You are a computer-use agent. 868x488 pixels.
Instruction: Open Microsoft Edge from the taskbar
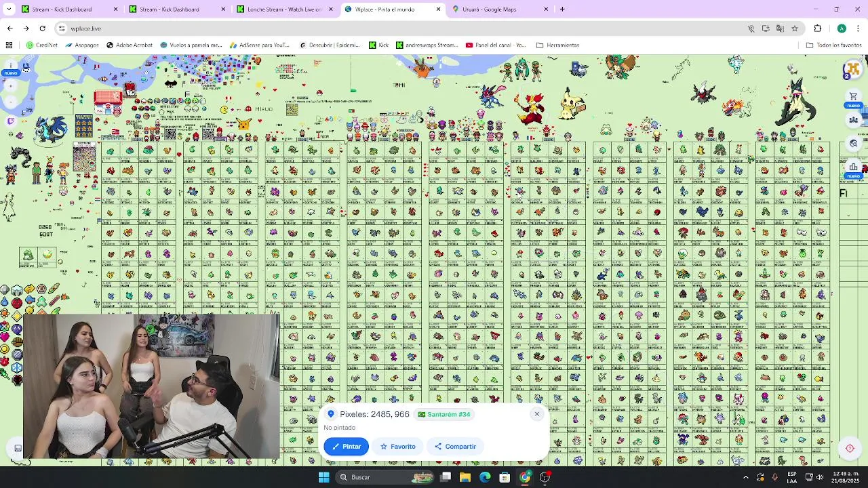click(485, 477)
